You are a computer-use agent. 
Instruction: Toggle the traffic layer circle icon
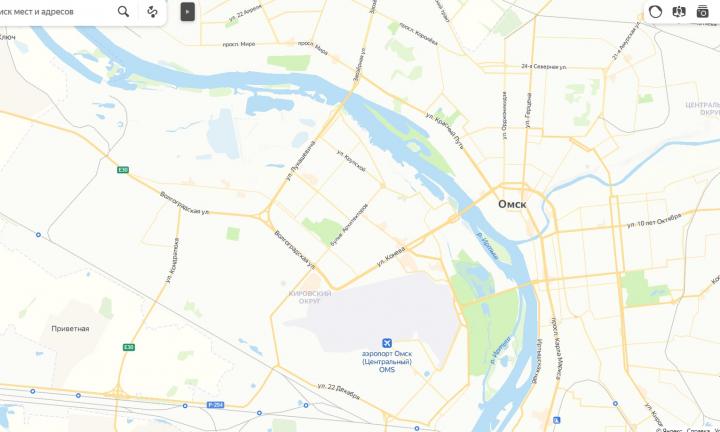click(655, 11)
